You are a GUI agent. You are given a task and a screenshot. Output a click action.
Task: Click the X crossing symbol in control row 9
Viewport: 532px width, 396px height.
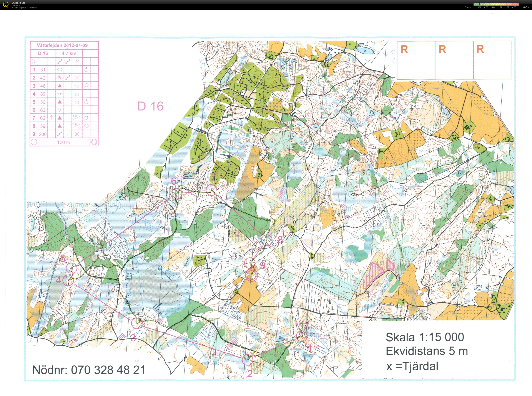click(x=77, y=134)
